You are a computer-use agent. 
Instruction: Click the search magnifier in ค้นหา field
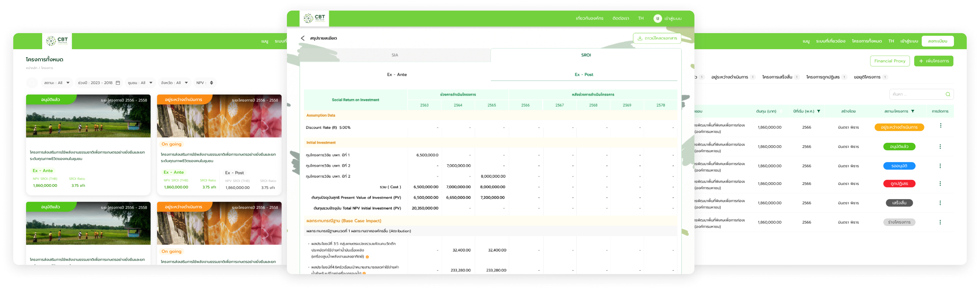(x=948, y=94)
